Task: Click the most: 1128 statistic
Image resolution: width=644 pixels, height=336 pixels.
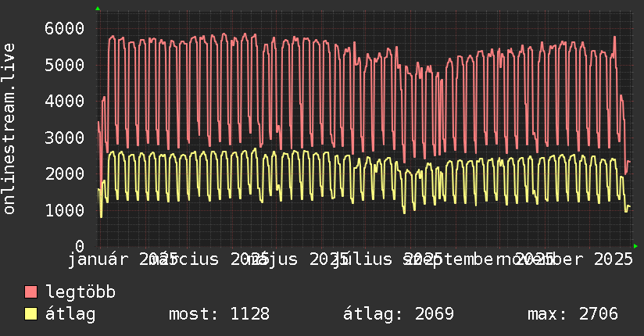Action: (220, 314)
